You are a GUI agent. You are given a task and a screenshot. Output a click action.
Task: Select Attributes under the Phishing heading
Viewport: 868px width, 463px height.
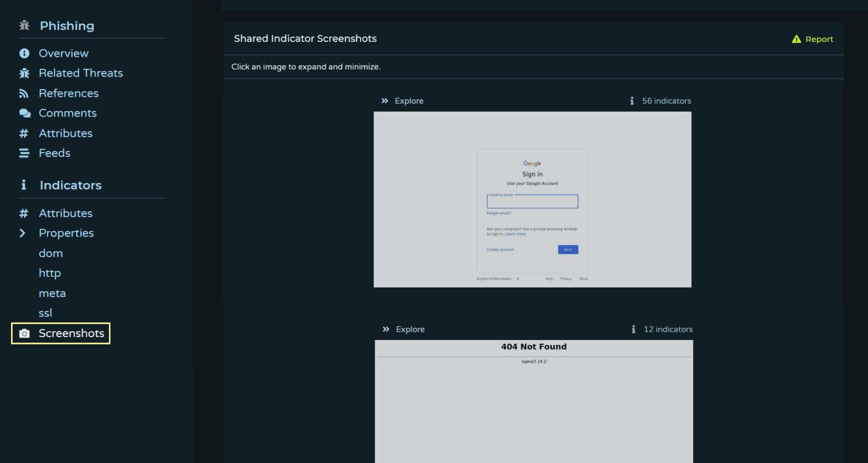(66, 134)
